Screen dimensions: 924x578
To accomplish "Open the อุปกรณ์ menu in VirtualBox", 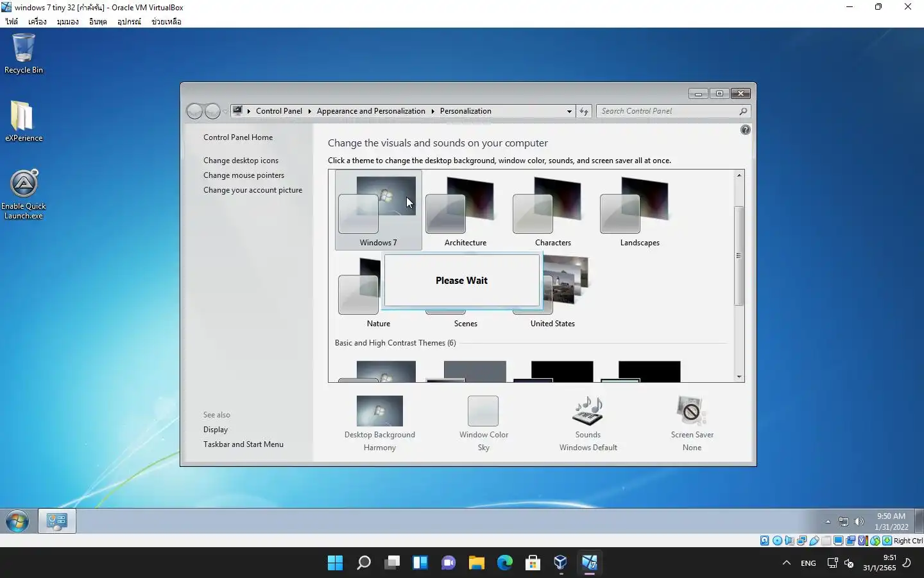I will (129, 22).
